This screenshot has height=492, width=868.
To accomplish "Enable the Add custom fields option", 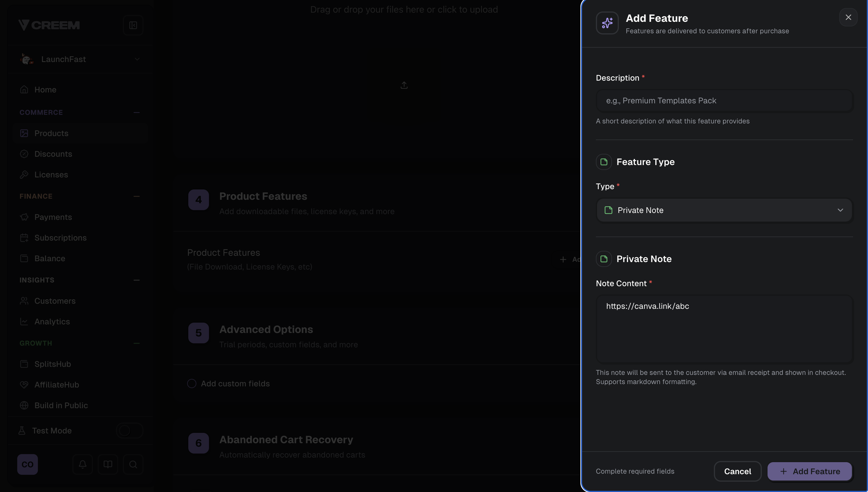I will click(191, 383).
